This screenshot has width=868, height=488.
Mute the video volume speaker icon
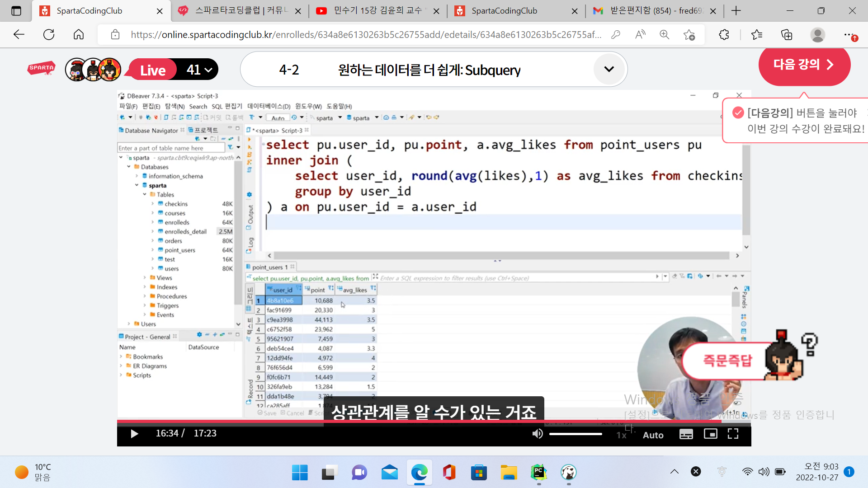tap(537, 434)
